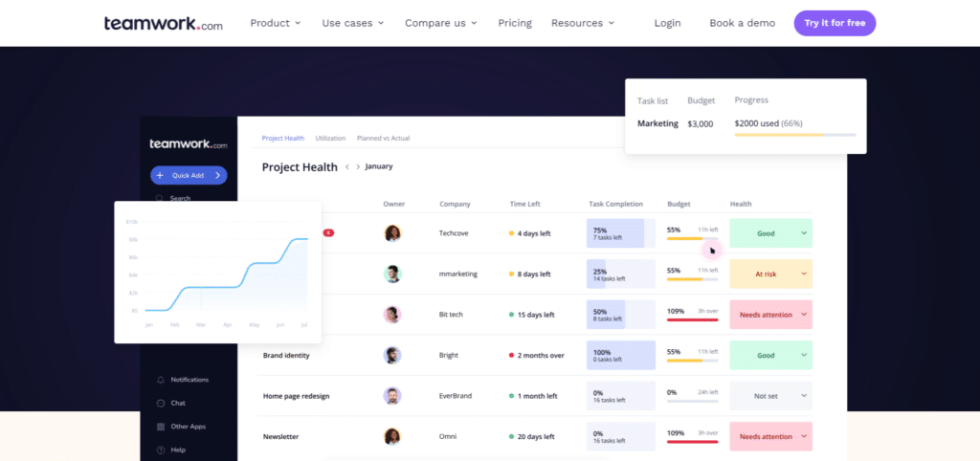The width and height of the screenshot is (980, 461).
Task: Click the Company column header
Action: pyautogui.click(x=455, y=204)
